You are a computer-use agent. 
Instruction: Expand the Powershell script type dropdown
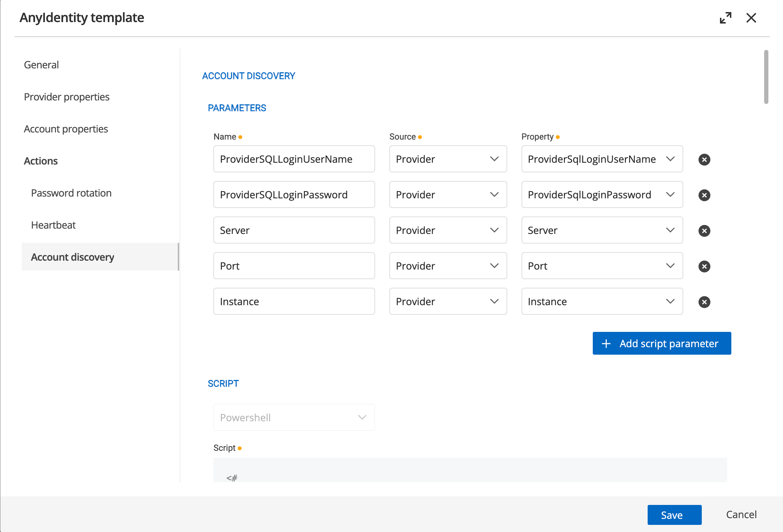pyautogui.click(x=294, y=417)
